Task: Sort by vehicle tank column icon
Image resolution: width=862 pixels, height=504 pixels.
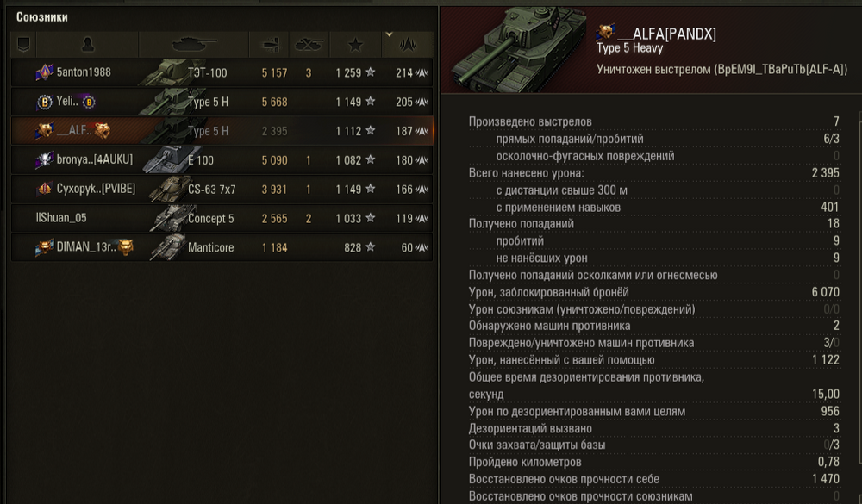Action: pyautogui.click(x=194, y=45)
